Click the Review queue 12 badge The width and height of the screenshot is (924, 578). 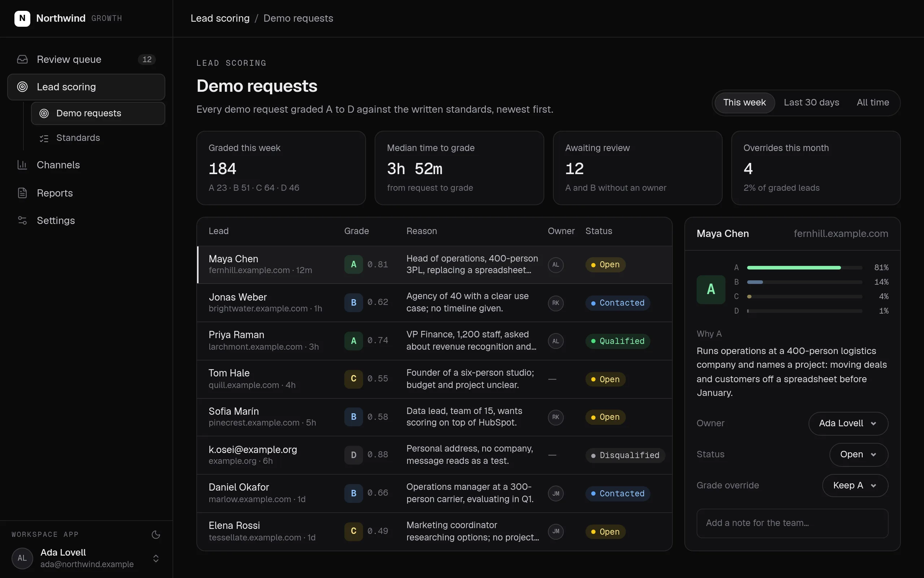point(147,59)
